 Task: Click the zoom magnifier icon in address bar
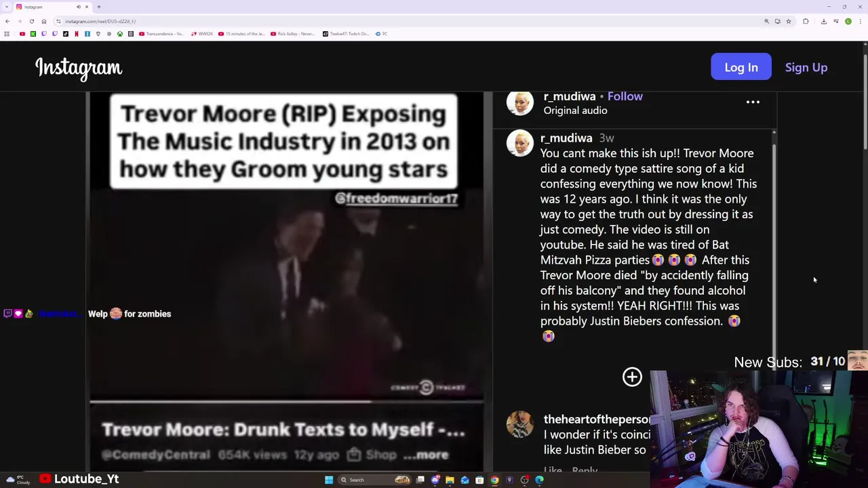coord(767,22)
